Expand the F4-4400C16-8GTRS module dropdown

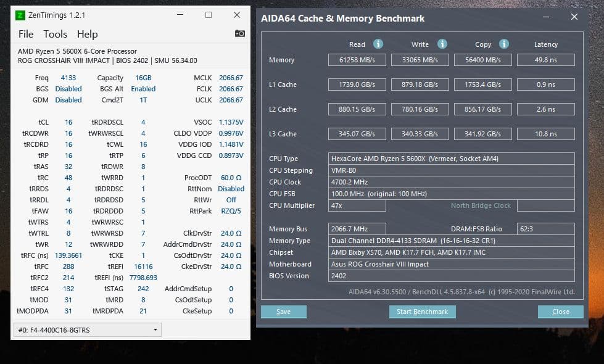coord(88,329)
